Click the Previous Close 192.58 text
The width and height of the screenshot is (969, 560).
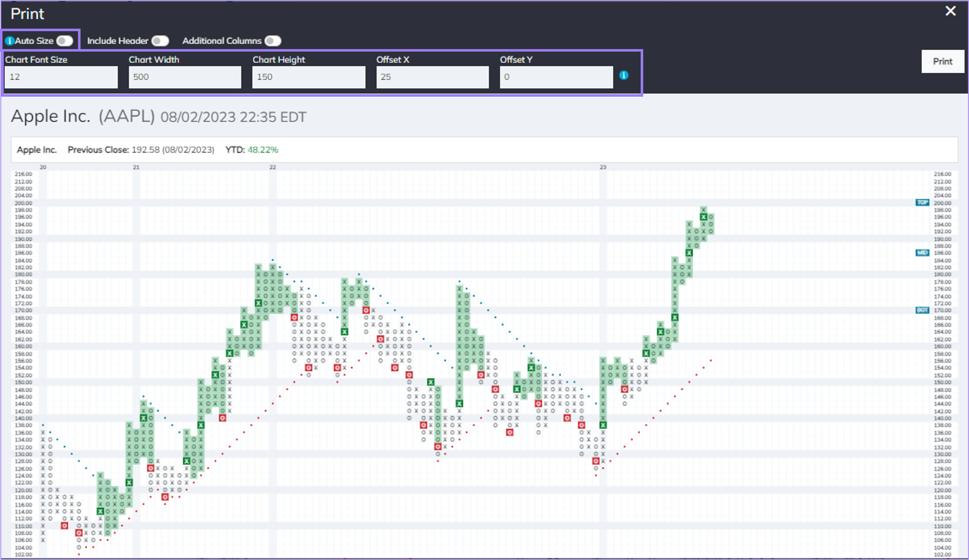coord(141,150)
